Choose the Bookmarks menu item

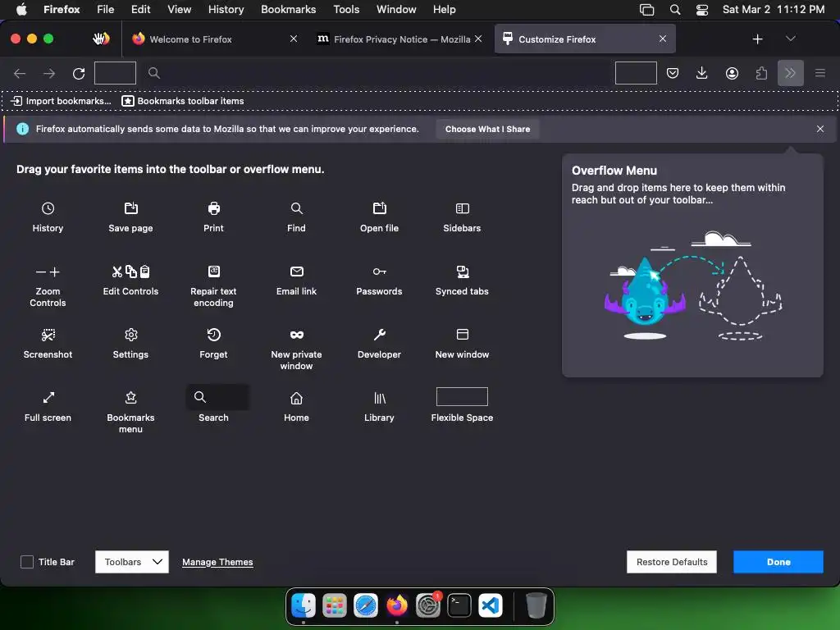(x=130, y=413)
